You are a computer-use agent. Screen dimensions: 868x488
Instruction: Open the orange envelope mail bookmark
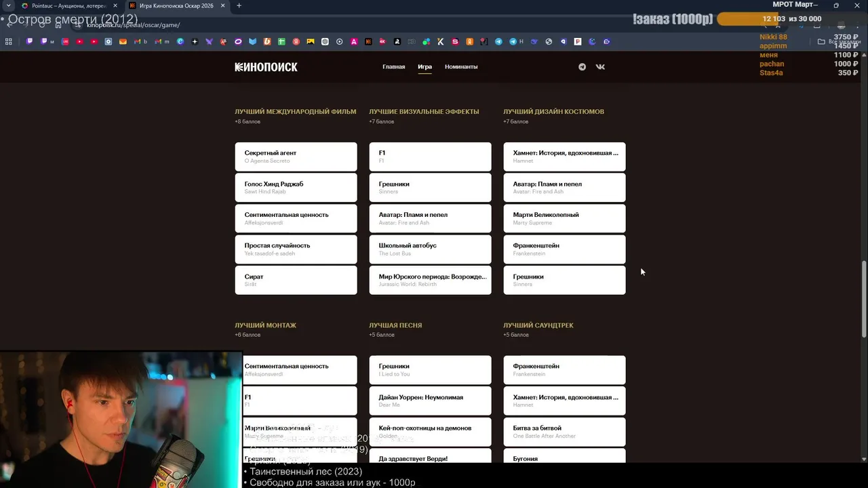pyautogui.click(x=123, y=41)
